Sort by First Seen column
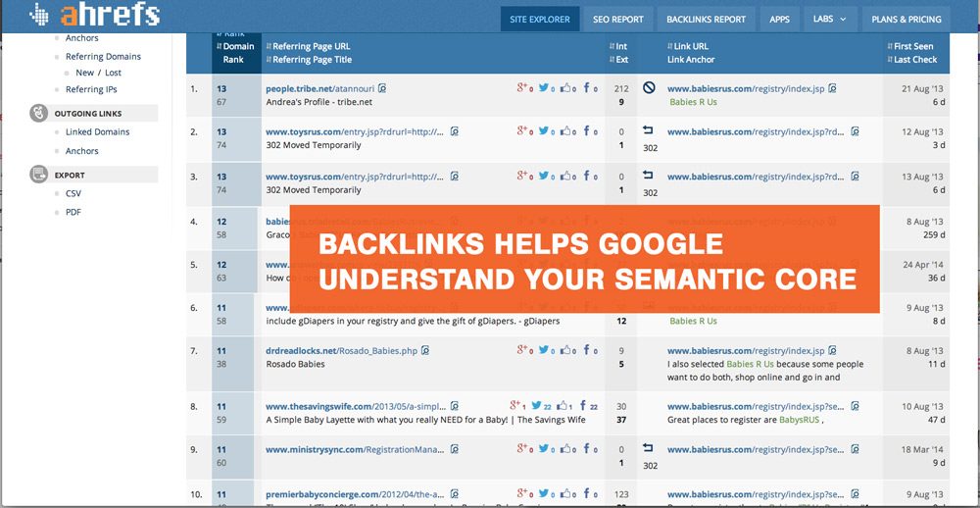980x508 pixels. click(910, 46)
